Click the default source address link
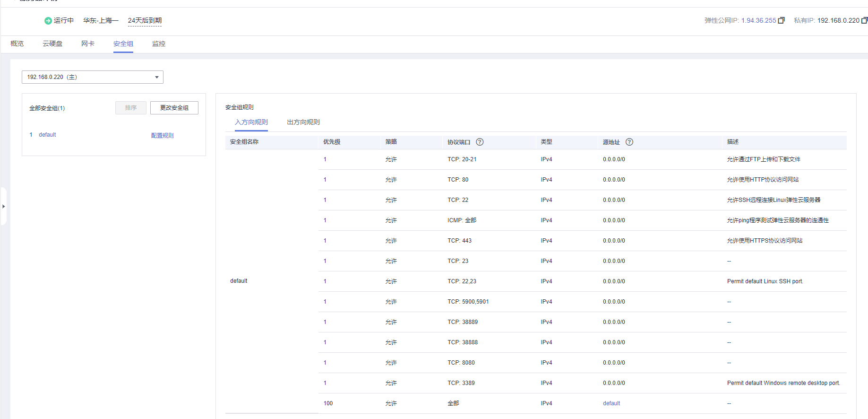Viewport: 868px width, 419px height. click(611, 403)
